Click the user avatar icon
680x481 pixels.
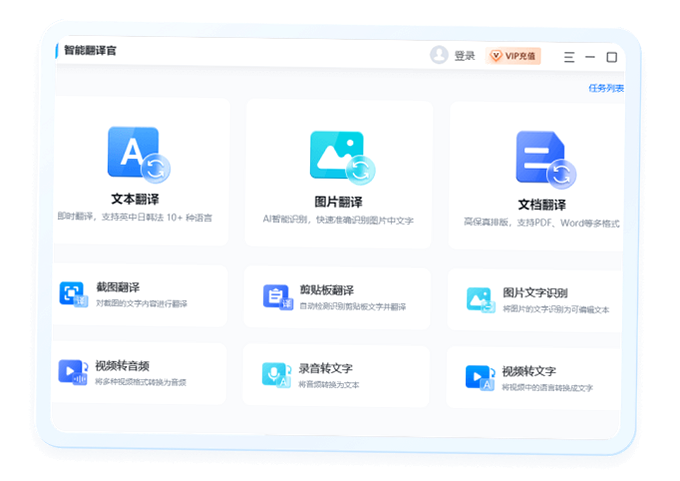[x=439, y=55]
